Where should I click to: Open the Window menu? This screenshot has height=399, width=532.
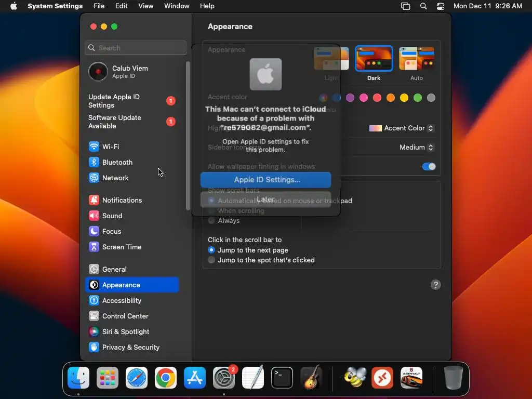177,6
